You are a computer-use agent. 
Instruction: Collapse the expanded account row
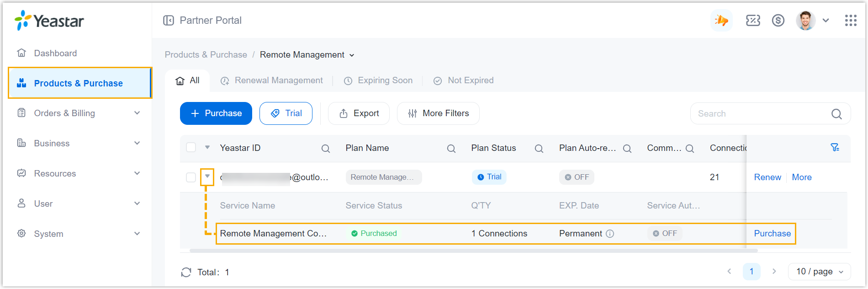coord(207,177)
